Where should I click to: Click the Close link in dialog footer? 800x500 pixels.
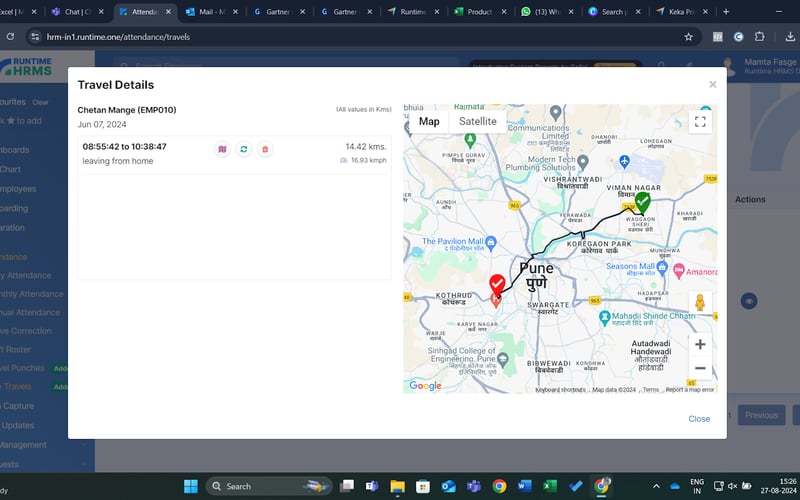[699, 419]
